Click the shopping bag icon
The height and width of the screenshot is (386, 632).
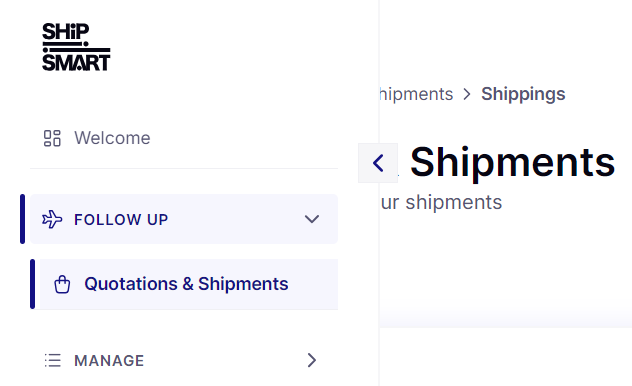(x=62, y=284)
